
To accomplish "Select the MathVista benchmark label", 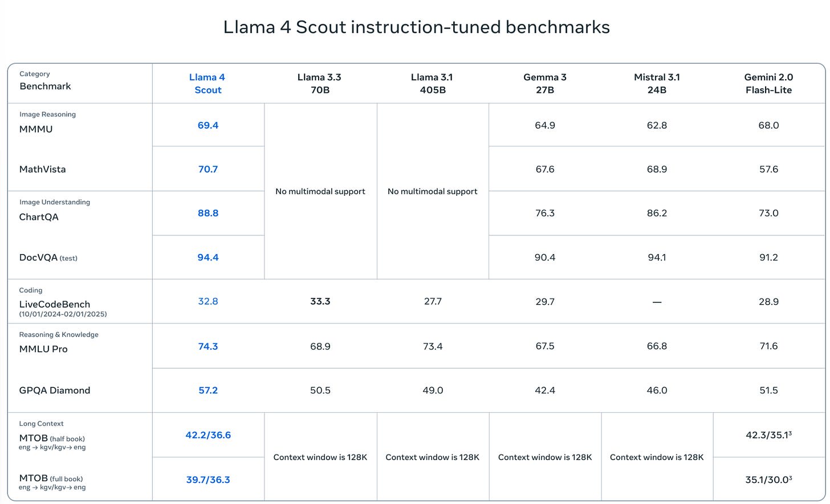I will pos(43,169).
